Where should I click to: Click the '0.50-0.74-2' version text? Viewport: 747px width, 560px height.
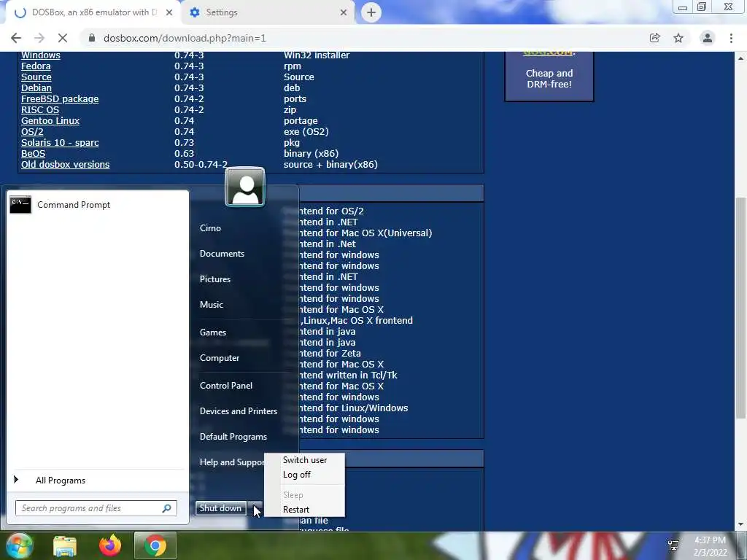(x=201, y=165)
